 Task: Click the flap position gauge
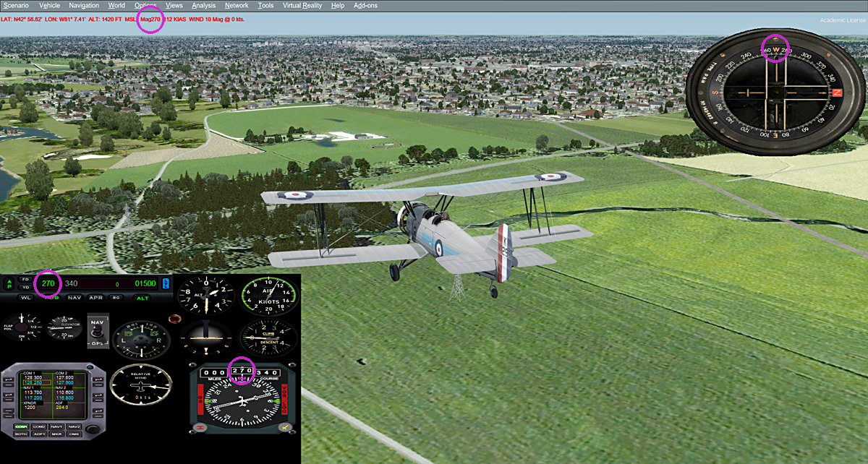pyautogui.click(x=22, y=327)
